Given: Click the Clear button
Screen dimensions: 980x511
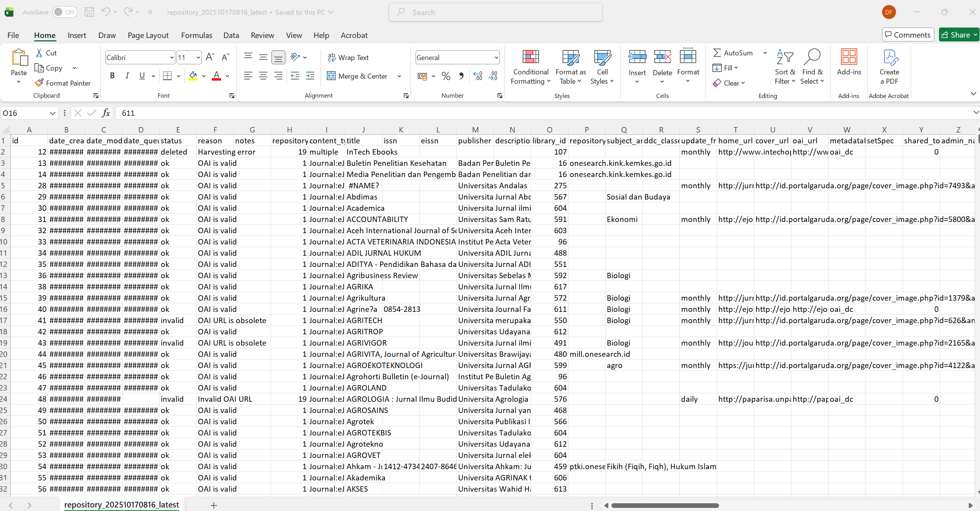Looking at the screenshot, I should tap(729, 83).
